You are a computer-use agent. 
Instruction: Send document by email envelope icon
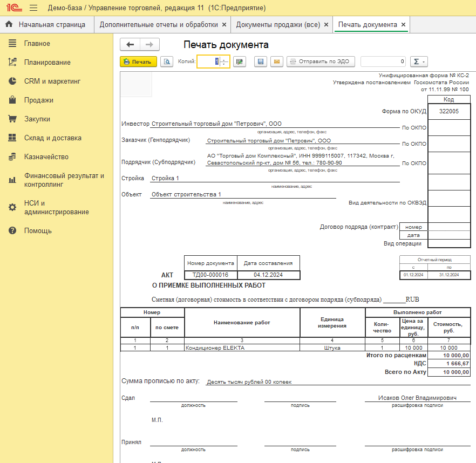pos(277,62)
